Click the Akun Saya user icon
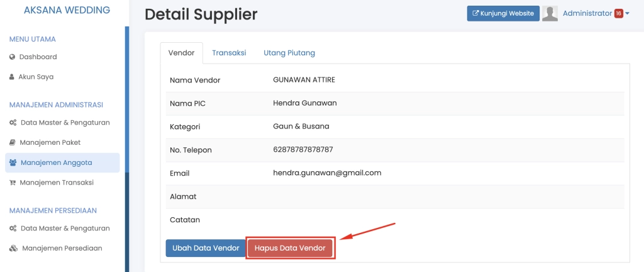This screenshot has width=644, height=272. (11, 77)
